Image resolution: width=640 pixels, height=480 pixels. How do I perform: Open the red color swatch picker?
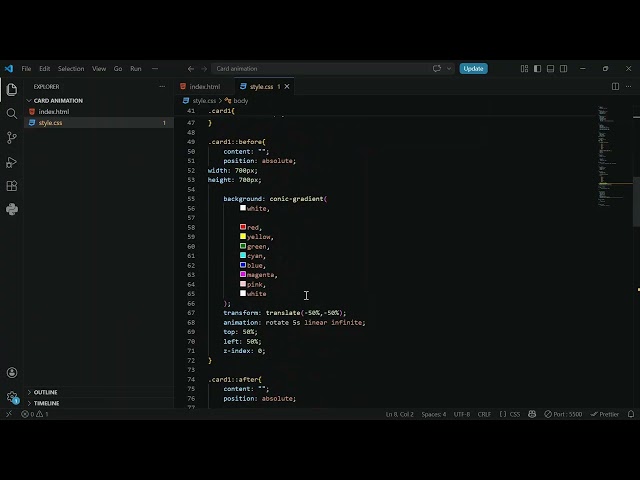point(243,227)
